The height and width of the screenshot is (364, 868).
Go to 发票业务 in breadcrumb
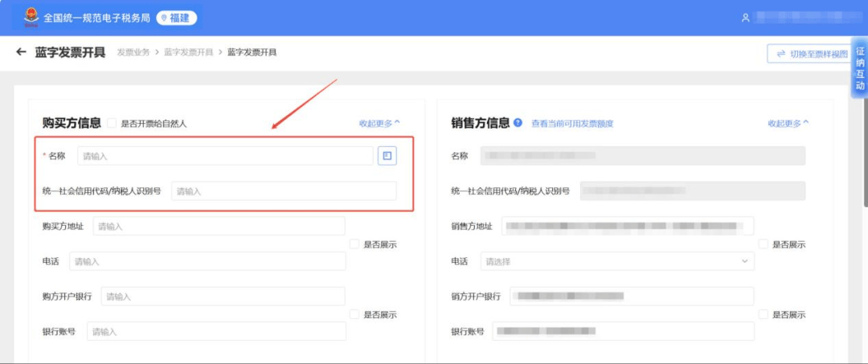(133, 52)
